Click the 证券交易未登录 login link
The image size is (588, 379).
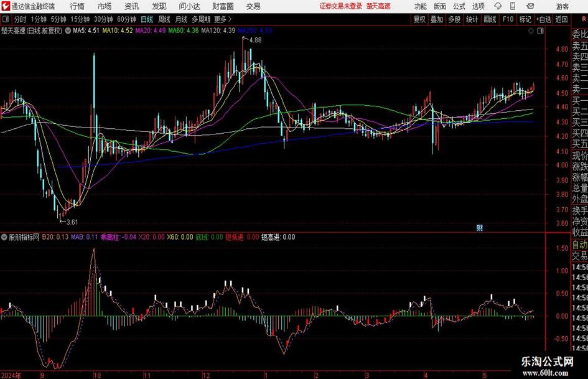coord(341,6)
